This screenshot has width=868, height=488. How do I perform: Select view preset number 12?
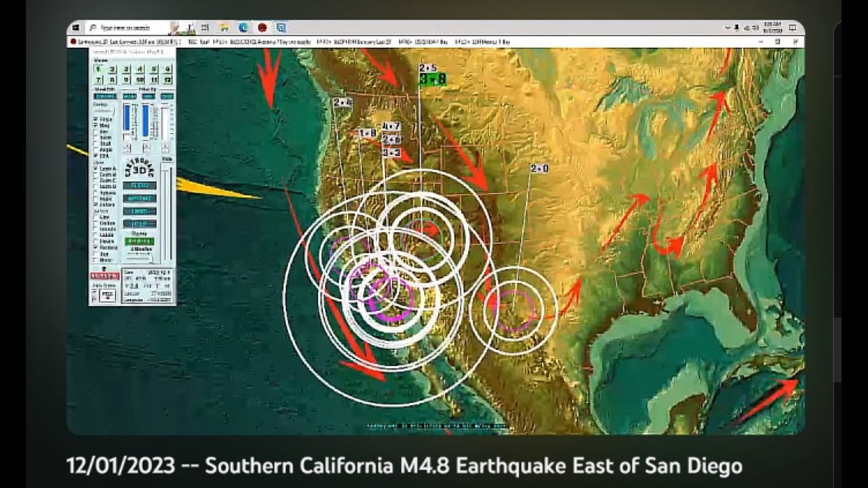click(x=167, y=80)
